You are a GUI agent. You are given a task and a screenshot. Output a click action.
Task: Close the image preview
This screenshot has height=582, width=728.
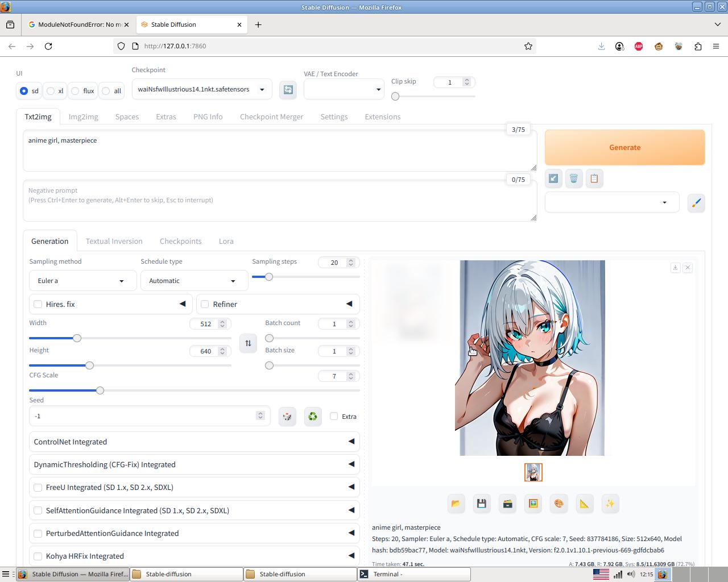pyautogui.click(x=688, y=267)
